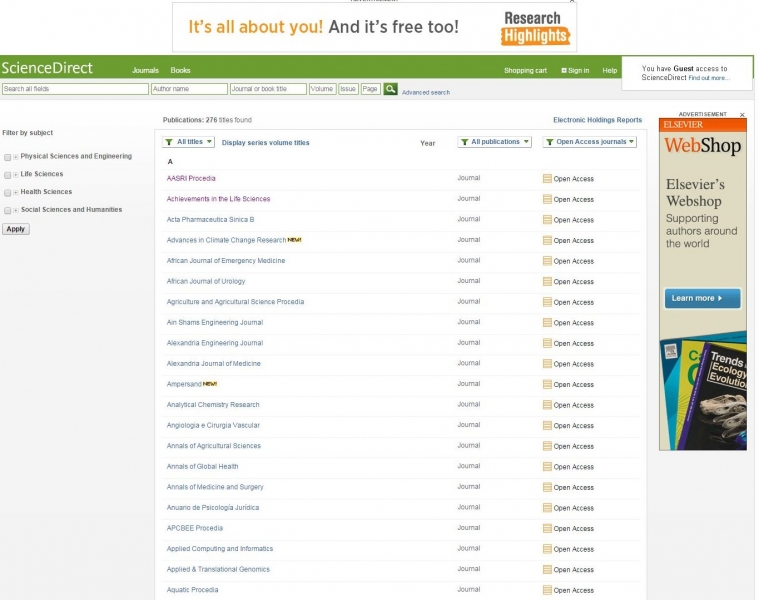Click Open Access icon for Ampersand row
Image resolution: width=759 pixels, height=600 pixels.
tap(547, 385)
